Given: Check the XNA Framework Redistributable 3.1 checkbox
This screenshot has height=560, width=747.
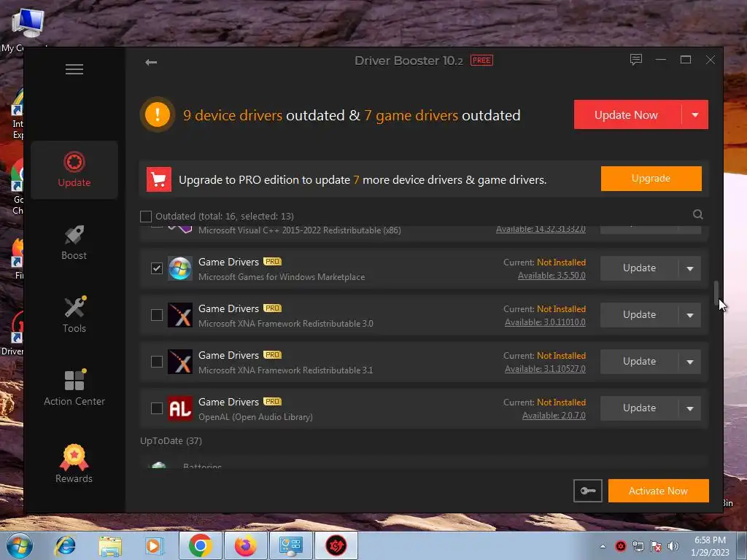Looking at the screenshot, I should tap(157, 362).
